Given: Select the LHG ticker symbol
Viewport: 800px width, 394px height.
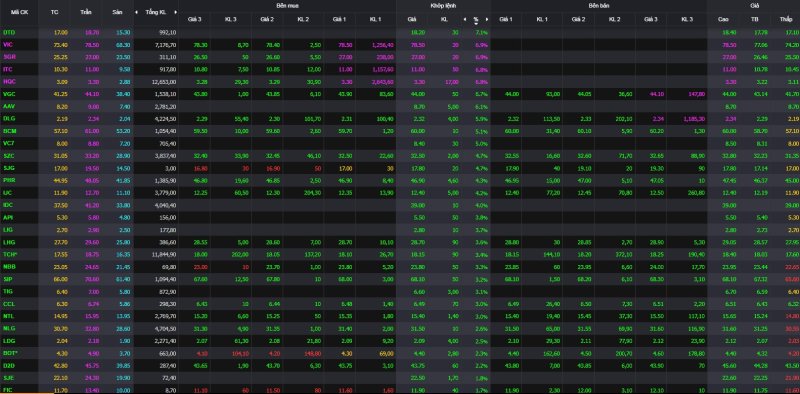Looking at the screenshot, I should (8, 242).
